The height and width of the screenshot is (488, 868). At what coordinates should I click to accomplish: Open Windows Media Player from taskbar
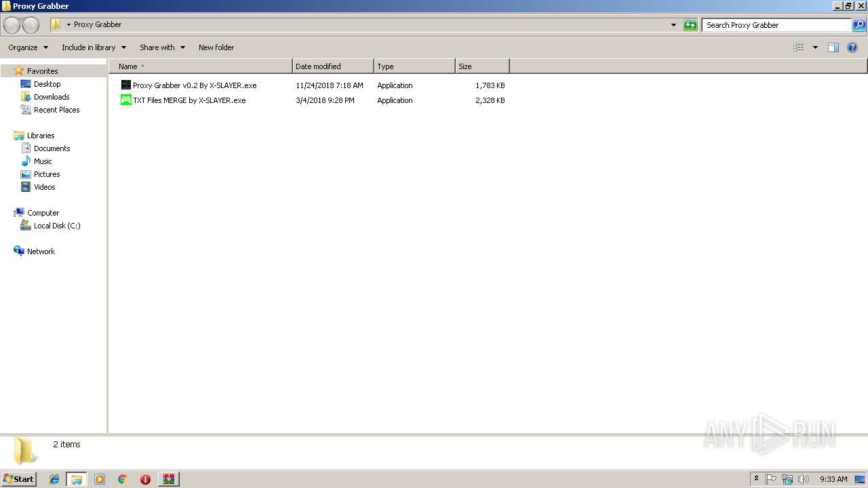point(100,479)
